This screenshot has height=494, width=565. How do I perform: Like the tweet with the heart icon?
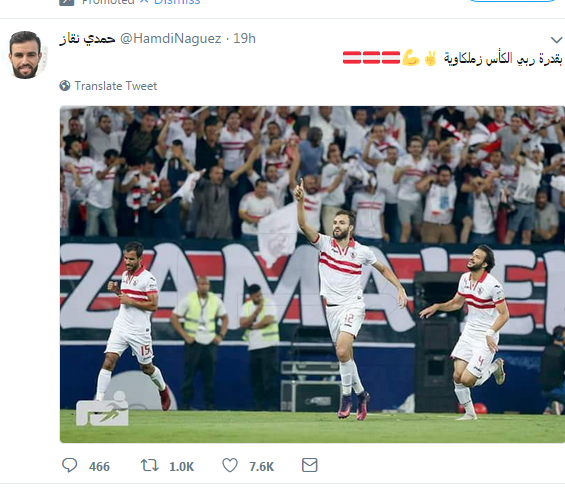(x=230, y=465)
